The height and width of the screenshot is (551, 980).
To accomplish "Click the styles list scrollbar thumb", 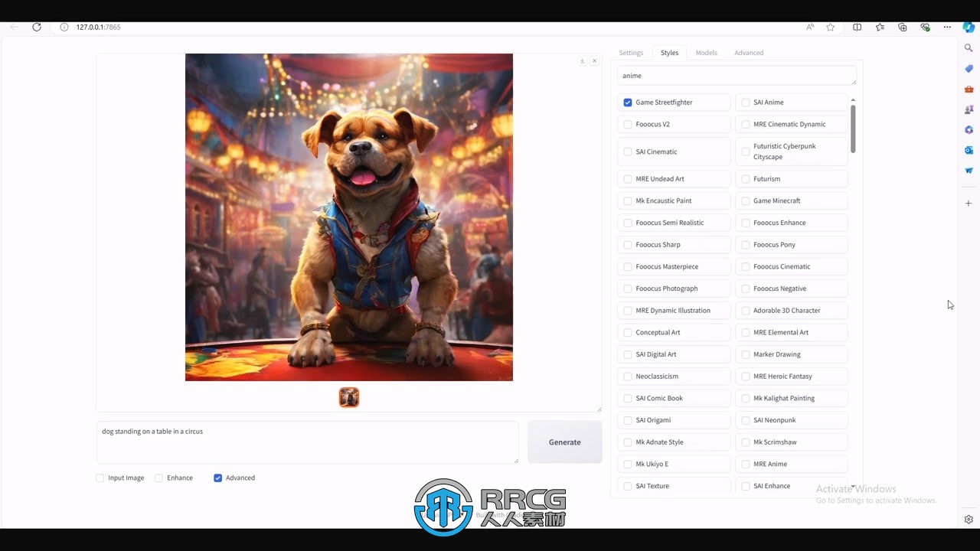I will [853, 129].
